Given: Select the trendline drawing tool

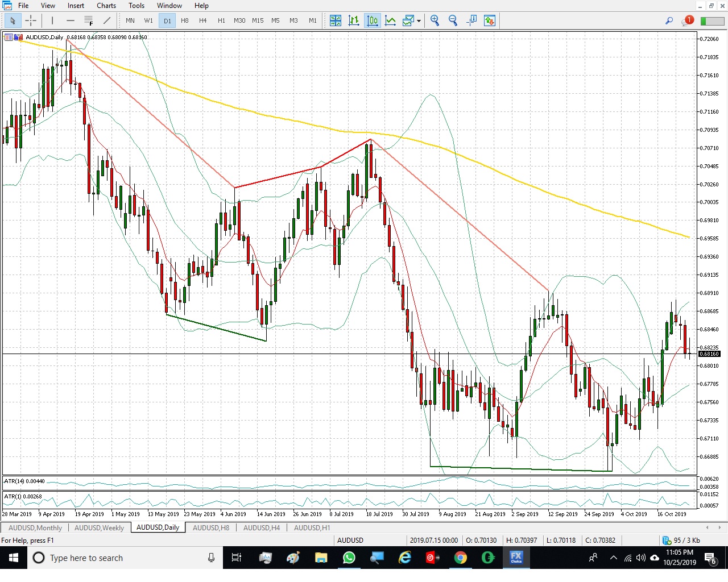Looking at the screenshot, I should point(107,20).
